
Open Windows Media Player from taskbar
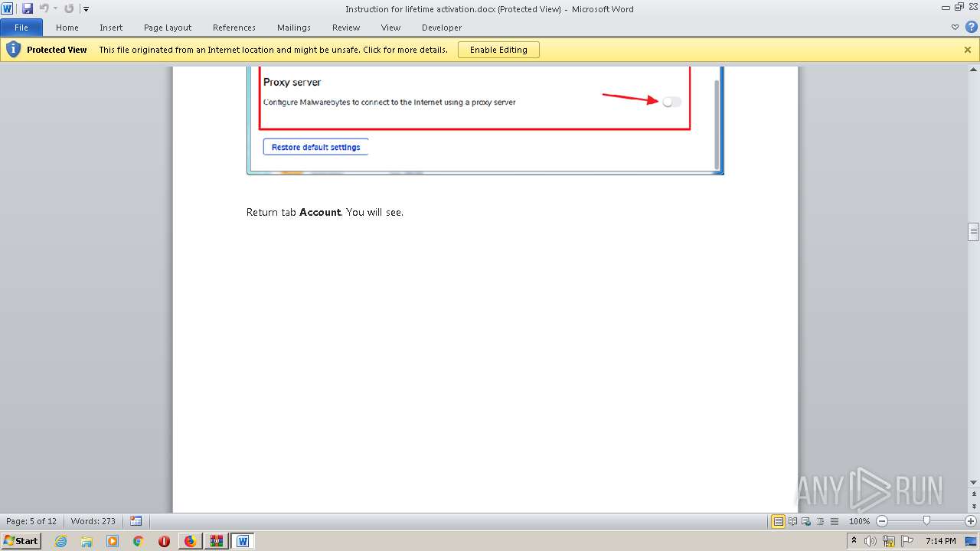[113, 541]
